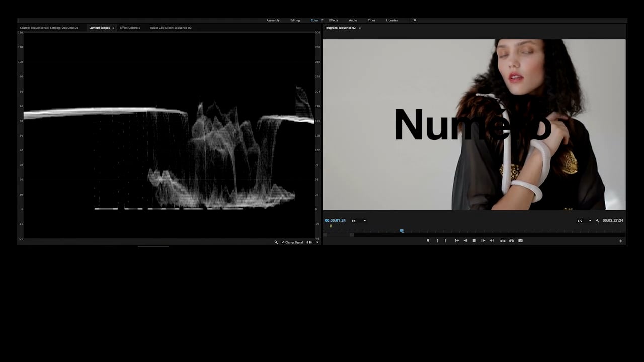The image size is (644, 362).
Task: Switch to the Audio workspace
Action: [353, 20]
